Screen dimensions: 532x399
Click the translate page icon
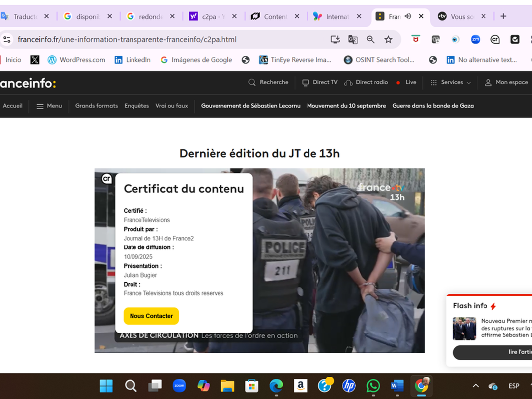(353, 39)
